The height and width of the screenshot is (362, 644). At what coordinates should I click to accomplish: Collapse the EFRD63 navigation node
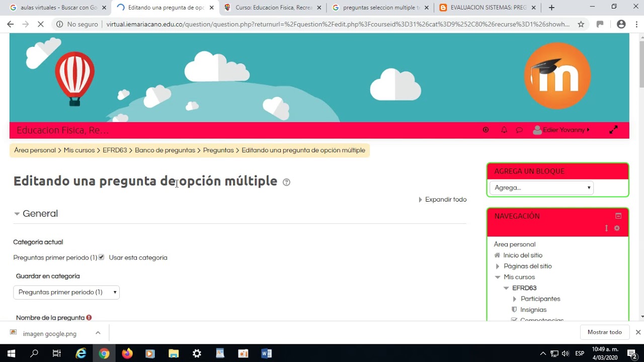tap(506, 288)
